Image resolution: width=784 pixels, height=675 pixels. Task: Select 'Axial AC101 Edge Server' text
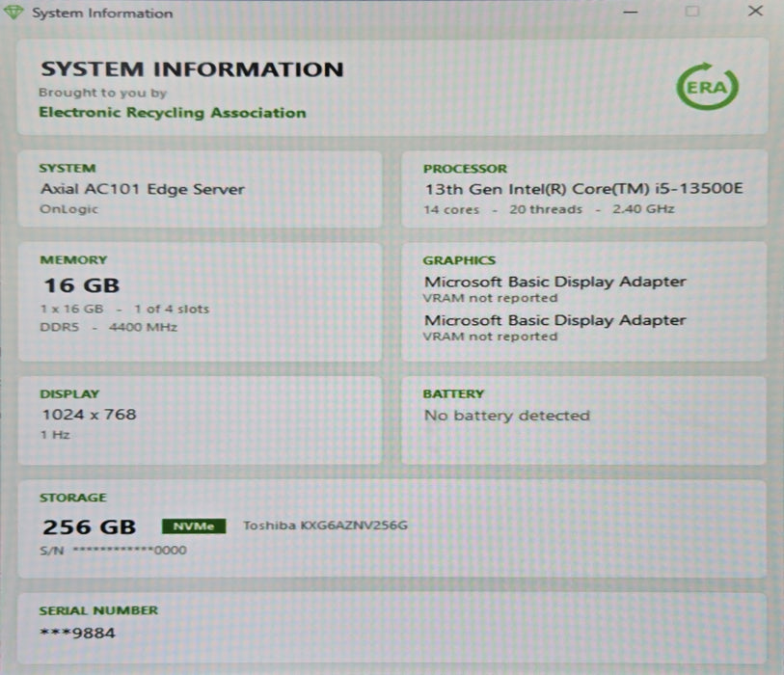pos(143,189)
